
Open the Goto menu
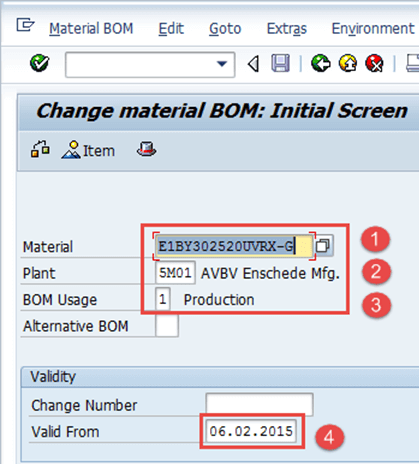coord(225,28)
